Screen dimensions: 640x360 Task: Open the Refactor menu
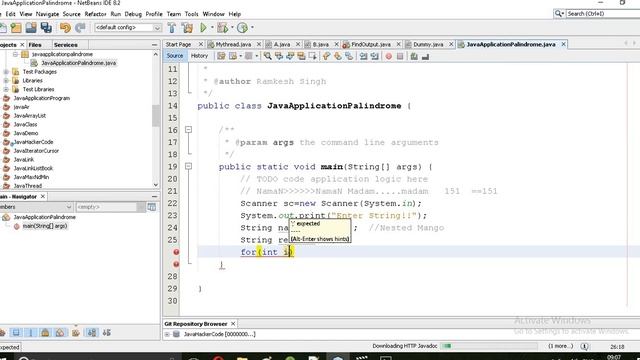pyautogui.click(x=96, y=14)
